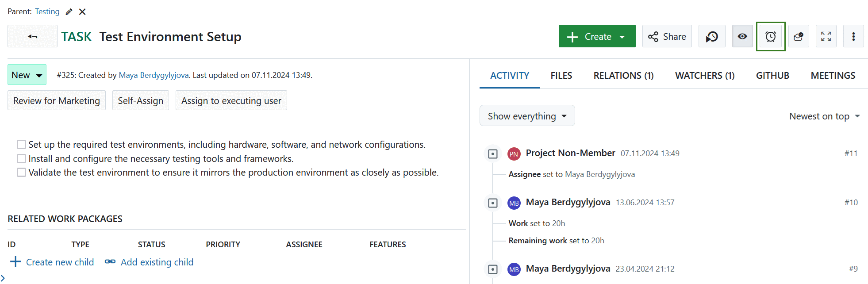Click the alarm clock reminder icon
The width and height of the screenshot is (868, 284).
coord(770,36)
